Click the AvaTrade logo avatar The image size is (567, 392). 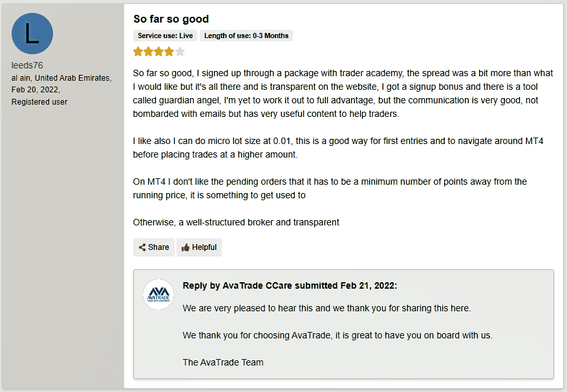(x=158, y=294)
